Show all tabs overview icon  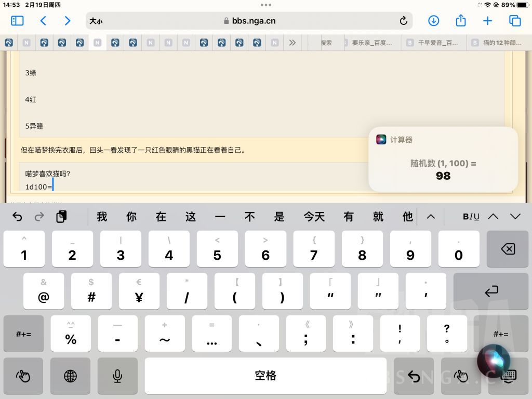point(515,21)
